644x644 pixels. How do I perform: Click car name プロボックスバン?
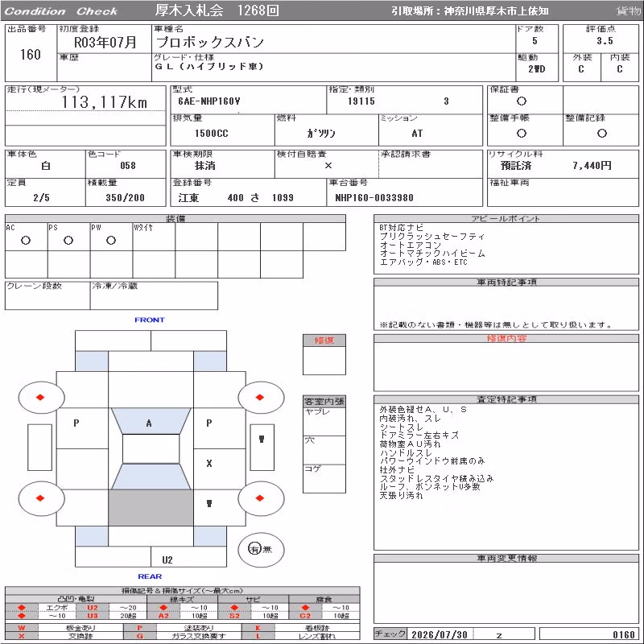point(210,42)
